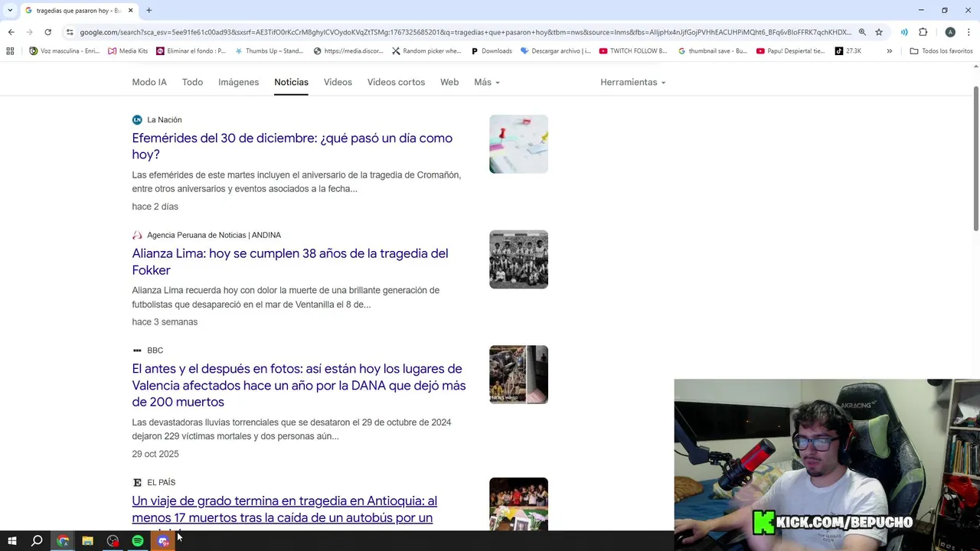Open the 'thumbnail save - Bu...' bookmark
This screenshot has height=551, width=980.
pyautogui.click(x=712, y=51)
